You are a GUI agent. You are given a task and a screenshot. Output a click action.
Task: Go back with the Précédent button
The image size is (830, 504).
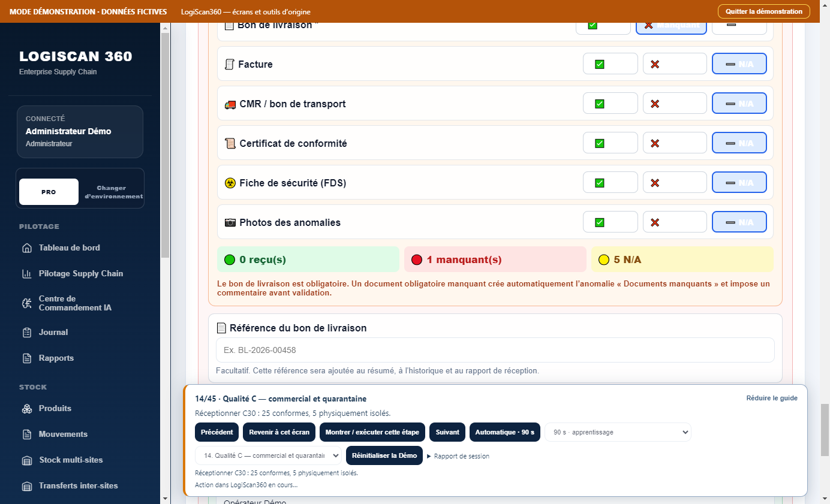tap(217, 432)
